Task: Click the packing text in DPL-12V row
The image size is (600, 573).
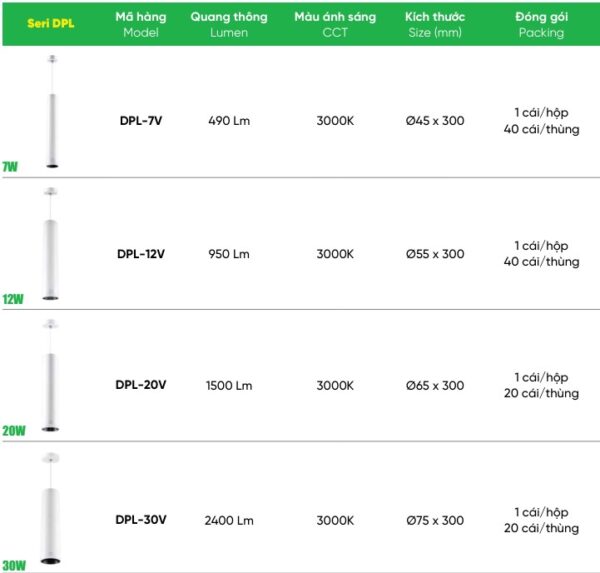Action: pos(541,254)
